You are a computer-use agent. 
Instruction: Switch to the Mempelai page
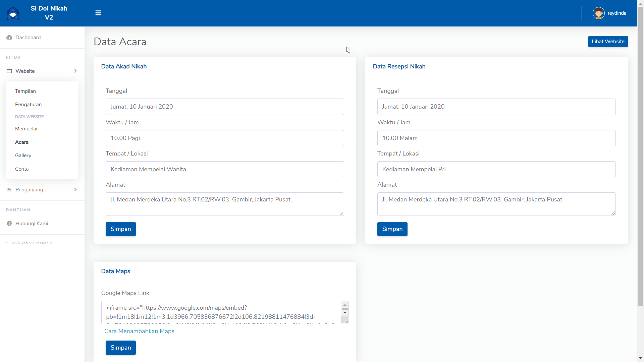[x=26, y=128]
